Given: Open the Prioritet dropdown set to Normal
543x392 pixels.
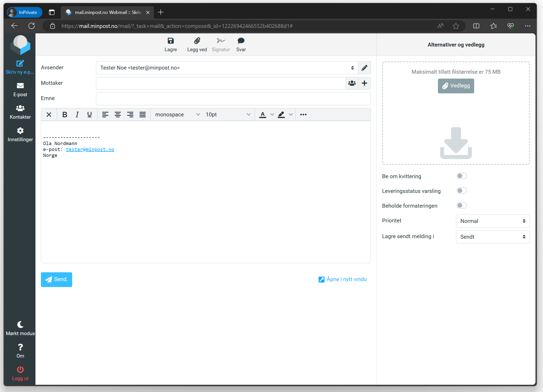Looking at the screenshot, I should click(x=493, y=221).
